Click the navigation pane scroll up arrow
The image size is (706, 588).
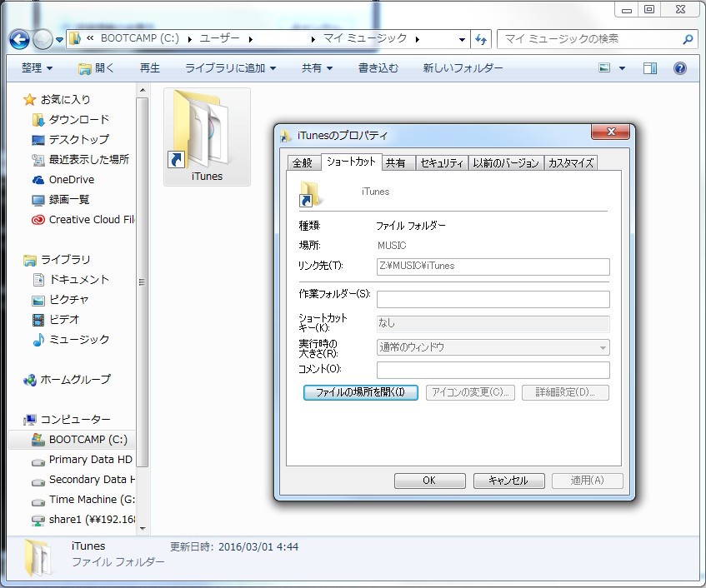tap(143, 91)
